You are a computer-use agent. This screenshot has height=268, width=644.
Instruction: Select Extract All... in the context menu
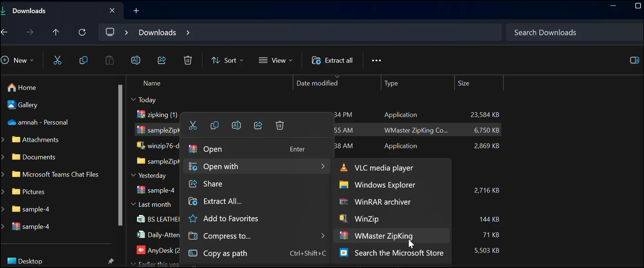[x=257, y=201]
